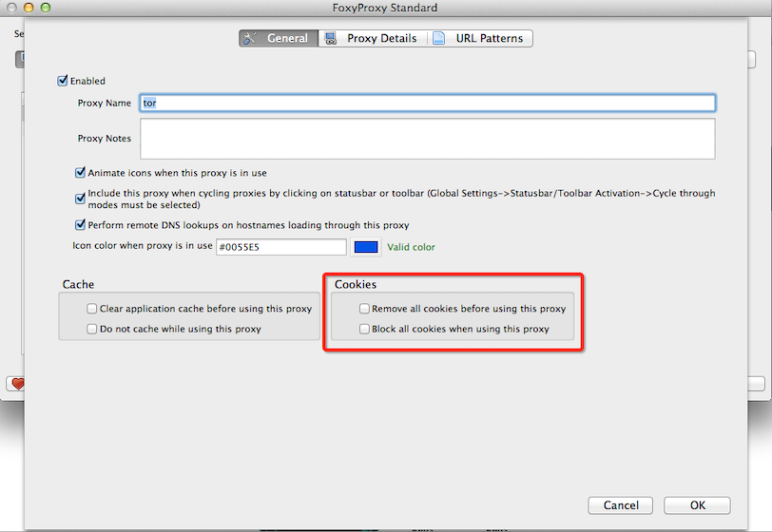Open the blue icon color swatch picker
This screenshot has height=532, width=772.
click(366, 247)
